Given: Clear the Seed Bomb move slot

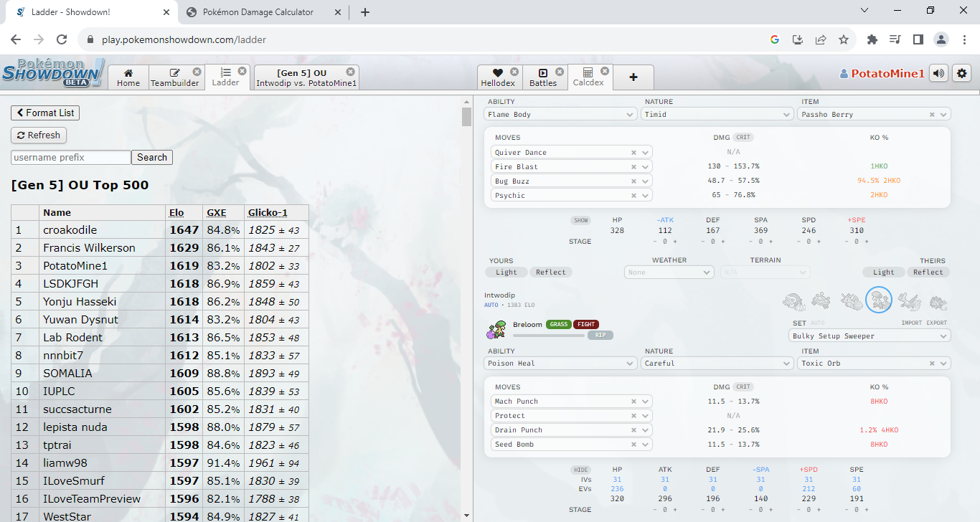Looking at the screenshot, I should [x=633, y=445].
